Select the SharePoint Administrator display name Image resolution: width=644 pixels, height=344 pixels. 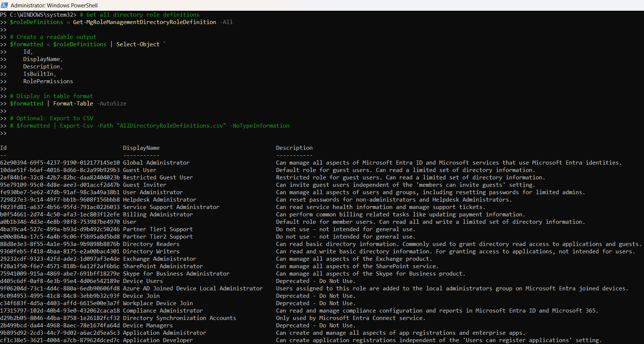click(163, 266)
